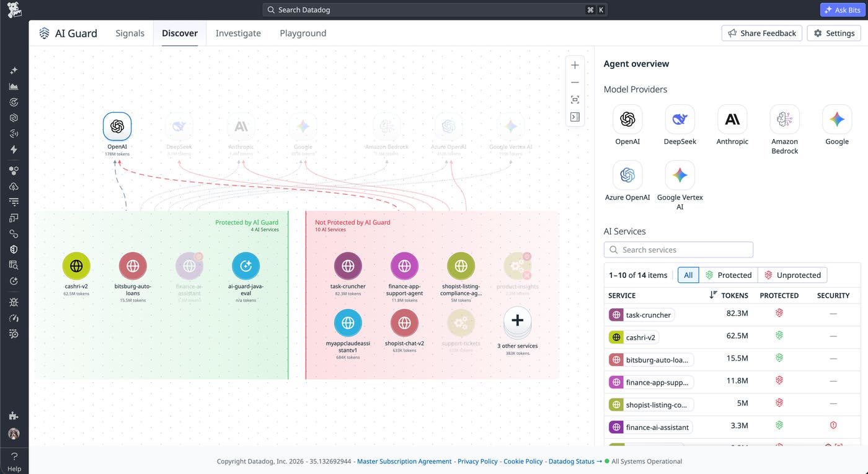Click Amazon Bedrock under Model Providers
Screen dimensions: 868x474
coord(784,119)
